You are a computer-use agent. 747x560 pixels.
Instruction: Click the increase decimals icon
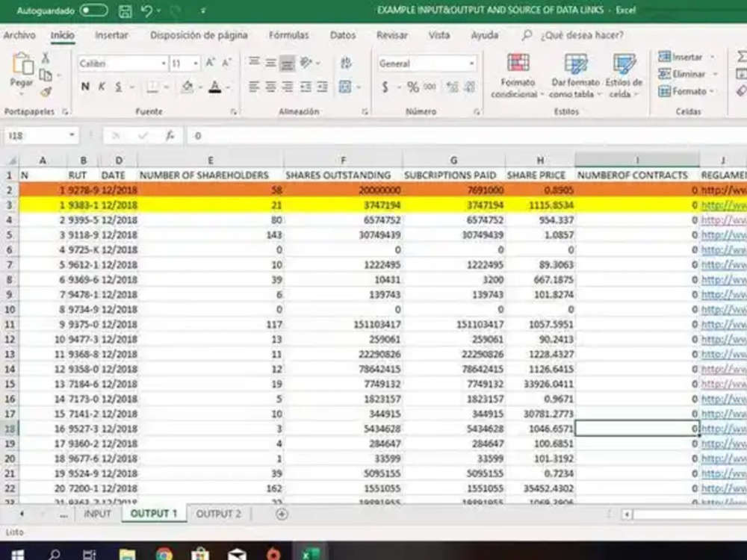point(452,87)
